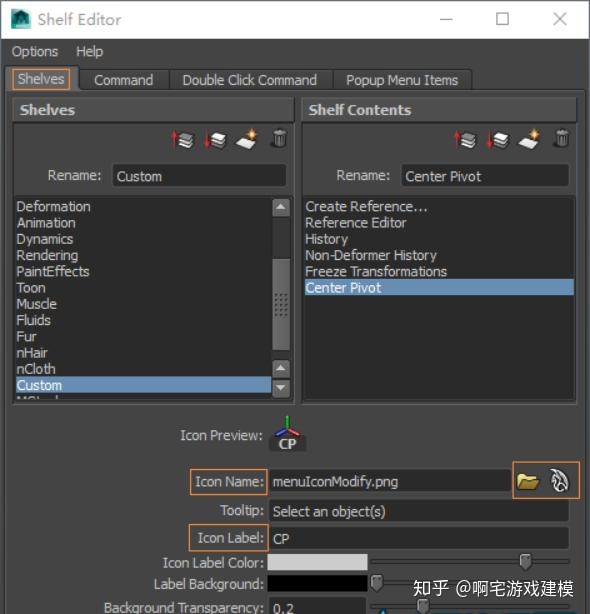Select the Fur shelf
This screenshot has width=590, height=614.
[143, 336]
